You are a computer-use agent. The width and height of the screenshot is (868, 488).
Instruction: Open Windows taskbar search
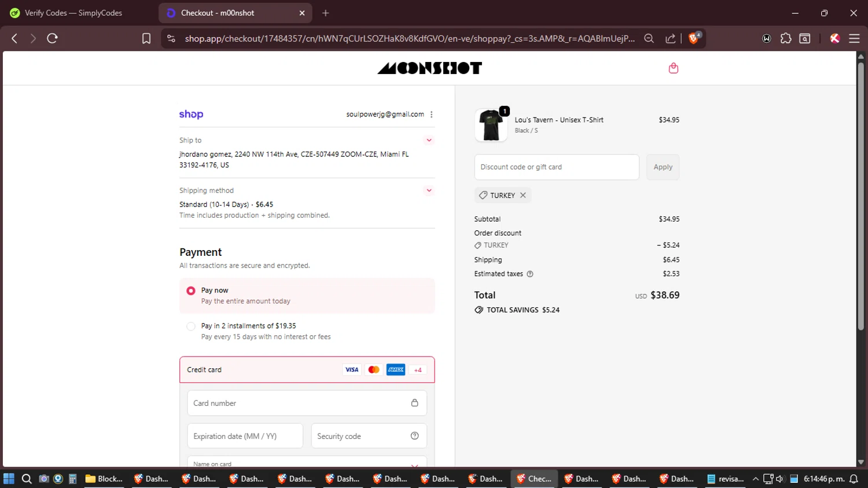27,479
